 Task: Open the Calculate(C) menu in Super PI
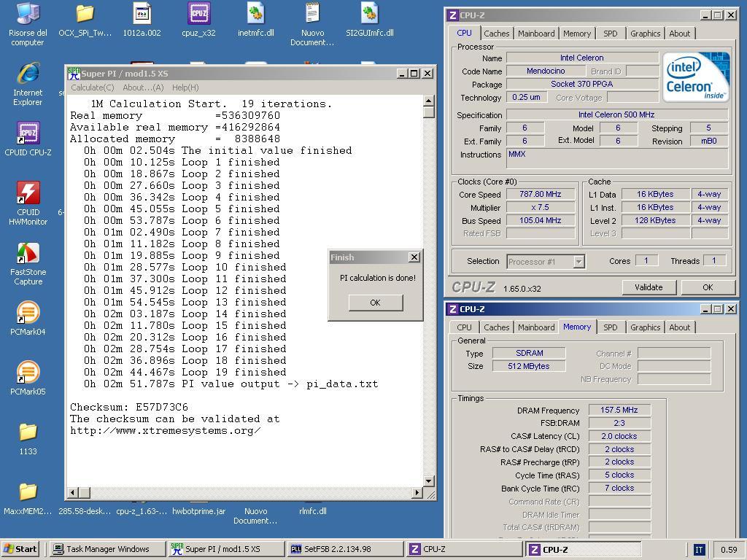coord(93,87)
